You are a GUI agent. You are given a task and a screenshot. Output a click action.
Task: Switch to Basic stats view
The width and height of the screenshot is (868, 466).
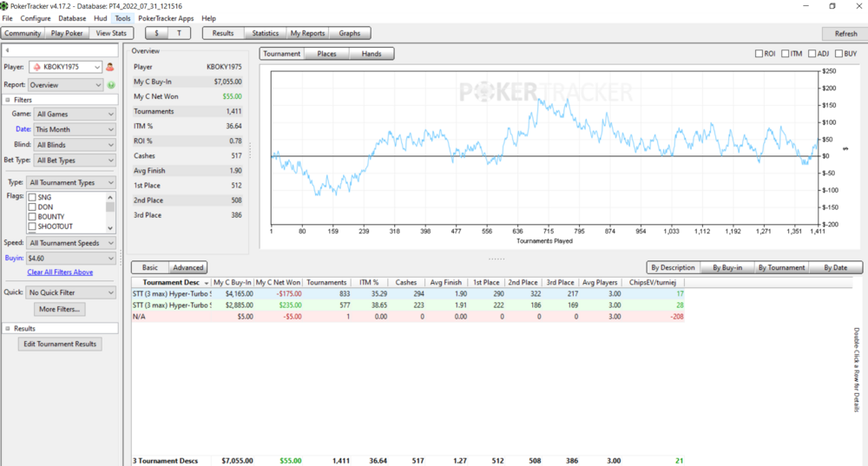(150, 267)
